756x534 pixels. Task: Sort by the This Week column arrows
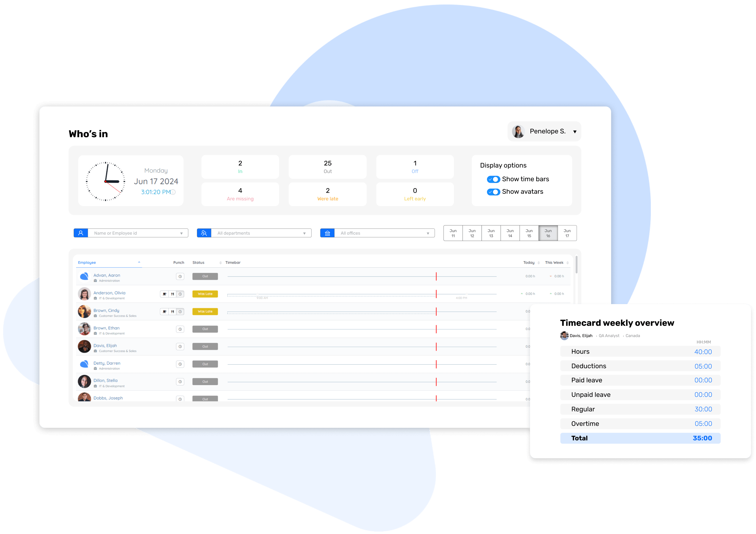click(568, 262)
